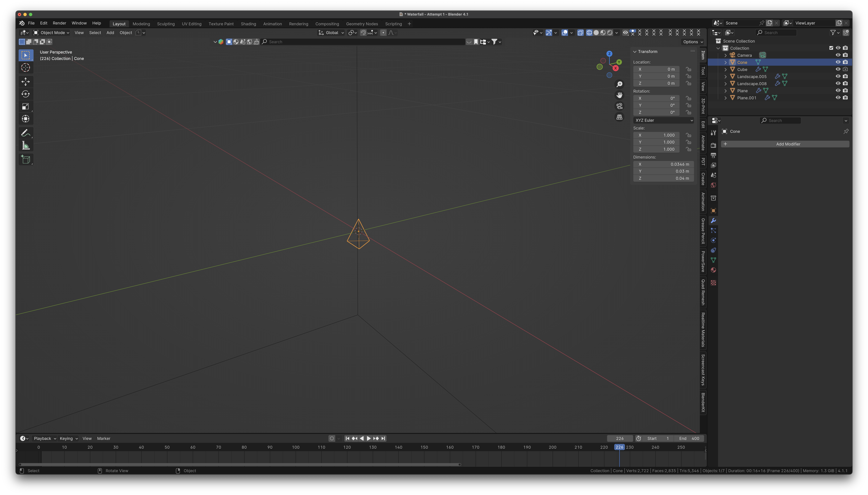Open the timeline Marker menu
The width and height of the screenshot is (868, 495).
tap(104, 439)
